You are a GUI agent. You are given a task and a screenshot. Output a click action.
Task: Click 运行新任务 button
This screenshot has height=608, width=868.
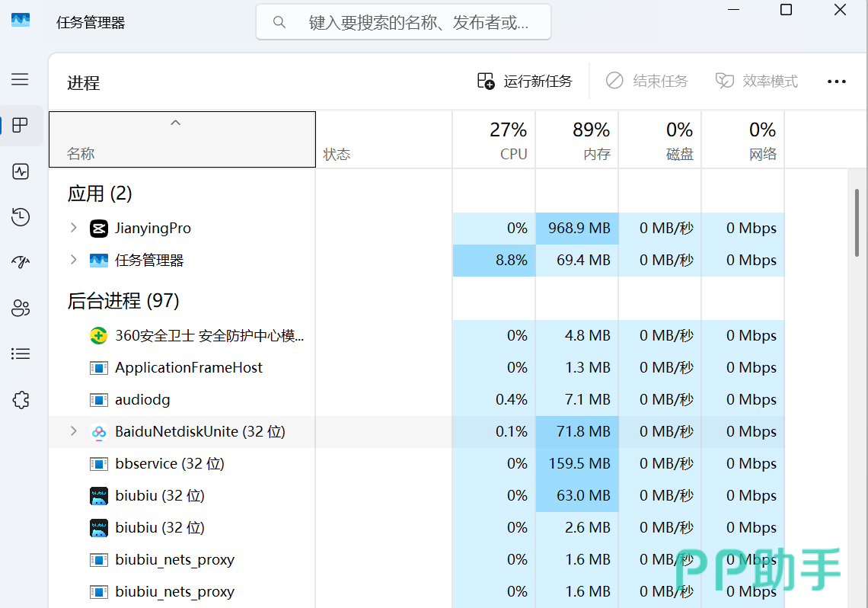525,82
